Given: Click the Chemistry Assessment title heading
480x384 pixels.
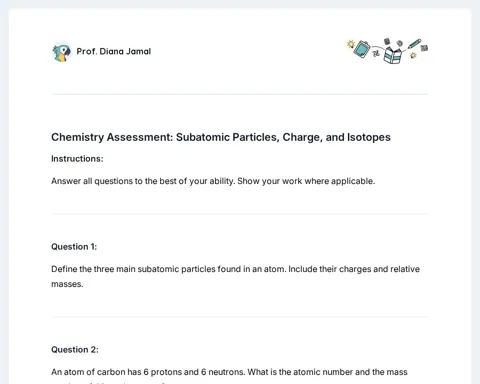Looking at the screenshot, I should (x=221, y=137).
